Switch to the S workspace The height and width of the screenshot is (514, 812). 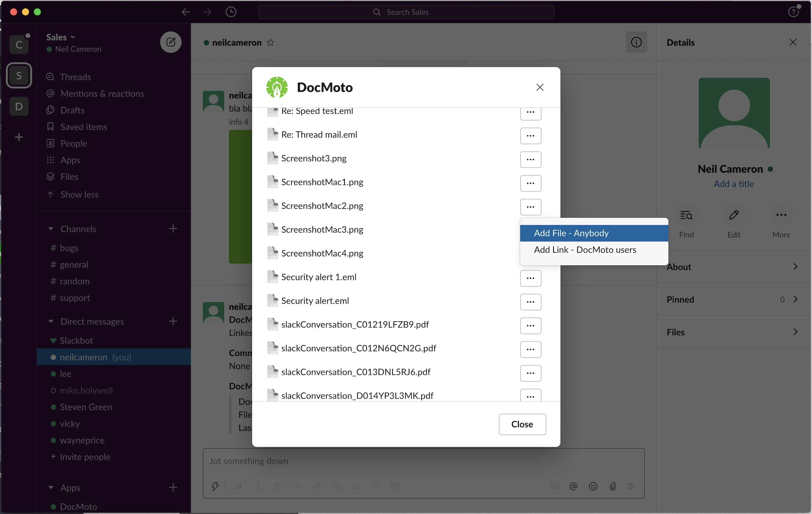(x=19, y=76)
